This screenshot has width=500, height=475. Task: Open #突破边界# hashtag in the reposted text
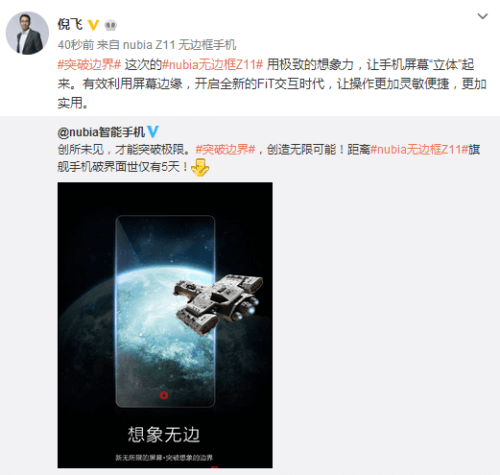225,149
